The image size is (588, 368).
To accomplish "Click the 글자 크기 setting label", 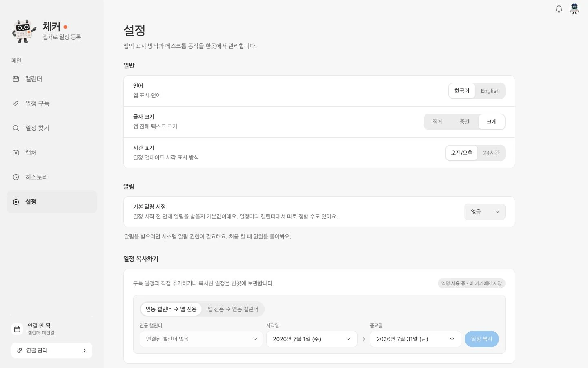I will point(144,117).
